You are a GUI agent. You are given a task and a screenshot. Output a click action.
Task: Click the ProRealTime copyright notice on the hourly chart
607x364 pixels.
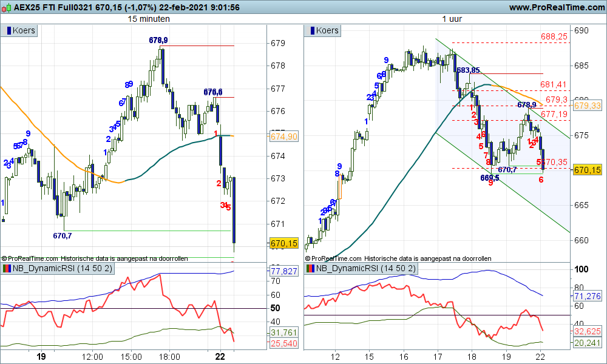398,258
